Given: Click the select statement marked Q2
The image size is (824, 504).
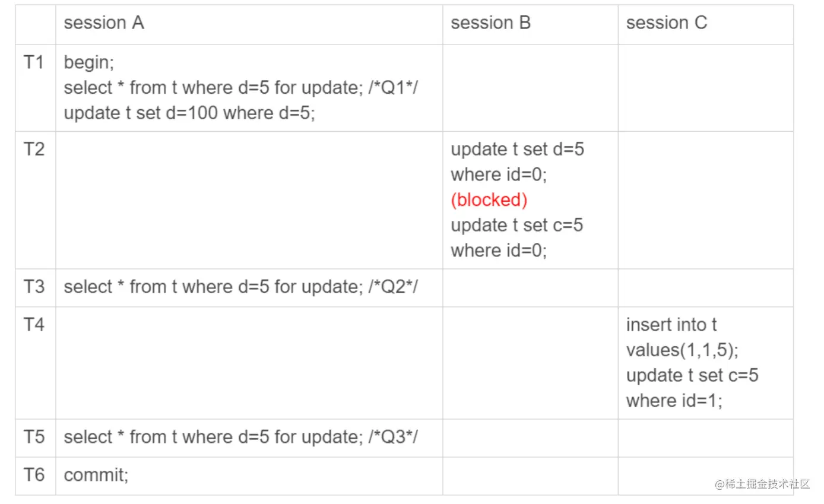Looking at the screenshot, I should 241,287.
